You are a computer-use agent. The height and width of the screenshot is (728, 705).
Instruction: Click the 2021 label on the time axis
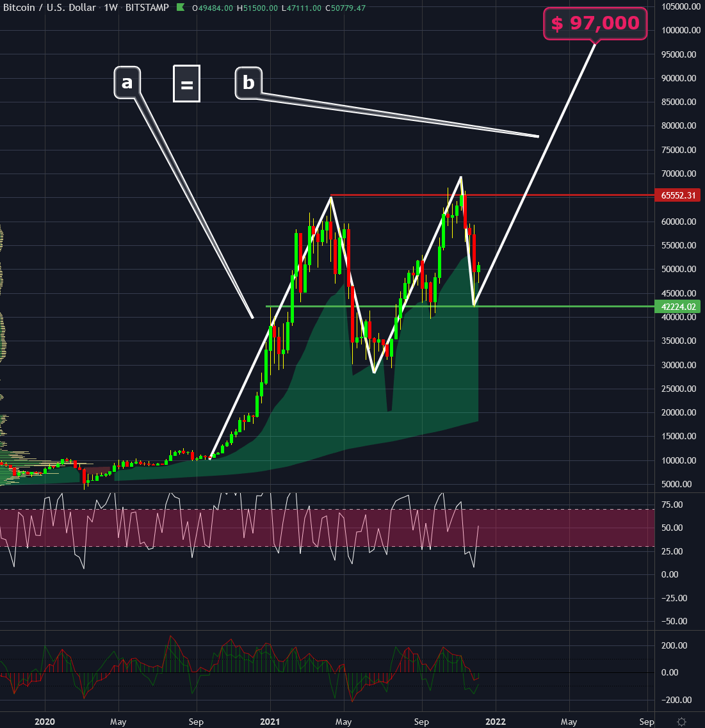pos(270,722)
